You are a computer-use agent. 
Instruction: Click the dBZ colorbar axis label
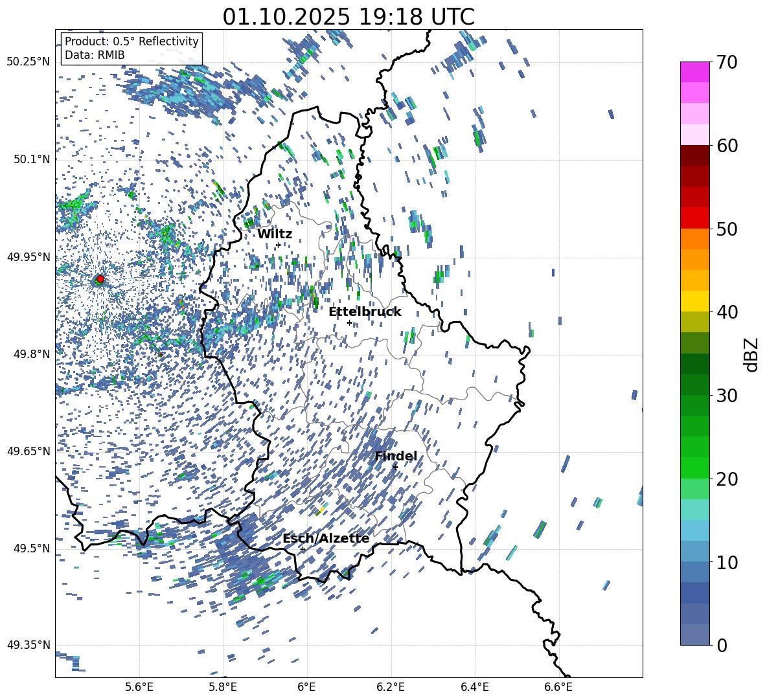click(752, 354)
